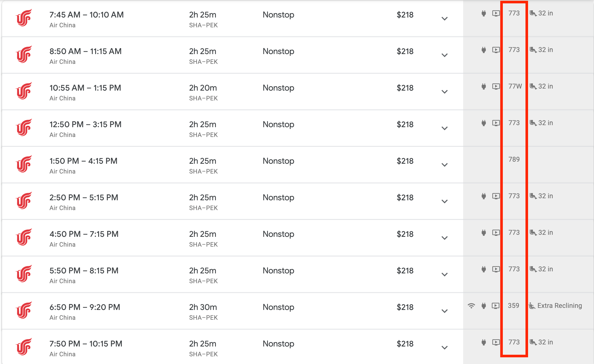
Task: Click the $218 price of the 4:50 PM flight
Action: point(405,234)
